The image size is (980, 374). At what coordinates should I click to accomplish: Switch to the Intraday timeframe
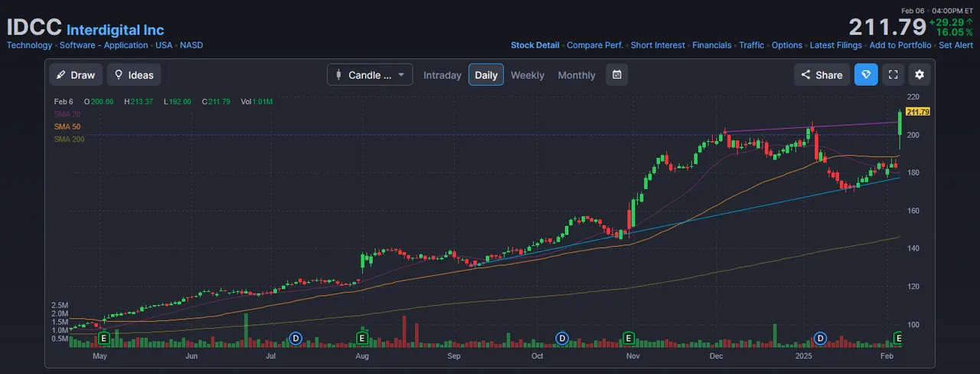click(443, 75)
